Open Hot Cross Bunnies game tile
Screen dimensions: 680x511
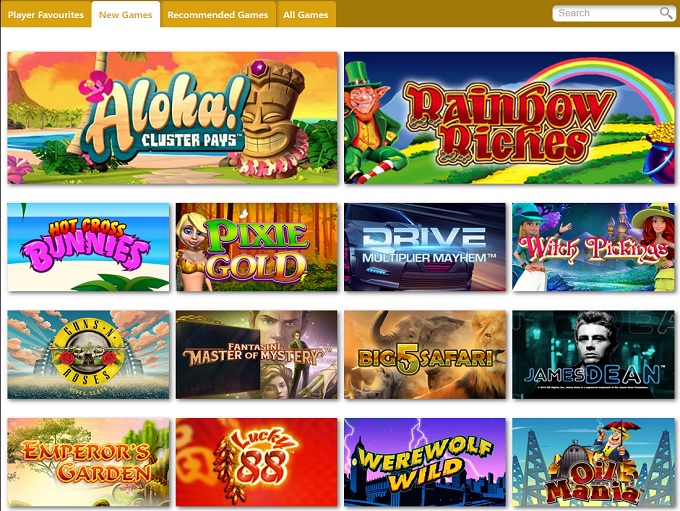point(88,247)
